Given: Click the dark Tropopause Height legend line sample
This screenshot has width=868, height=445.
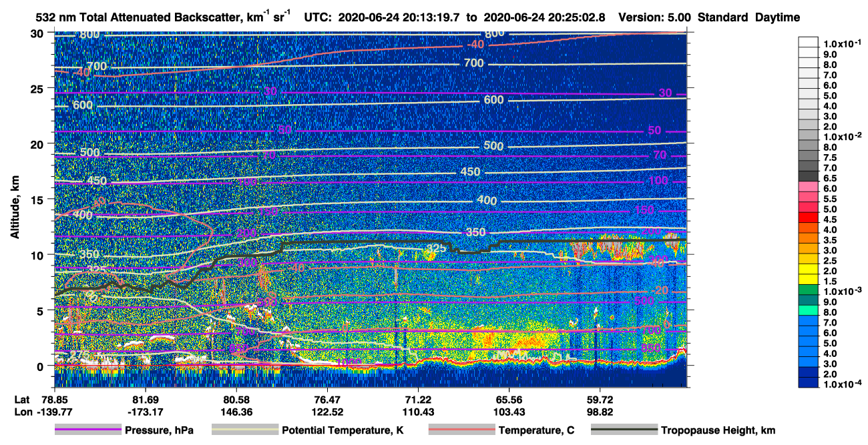Looking at the screenshot, I should click(x=624, y=430).
